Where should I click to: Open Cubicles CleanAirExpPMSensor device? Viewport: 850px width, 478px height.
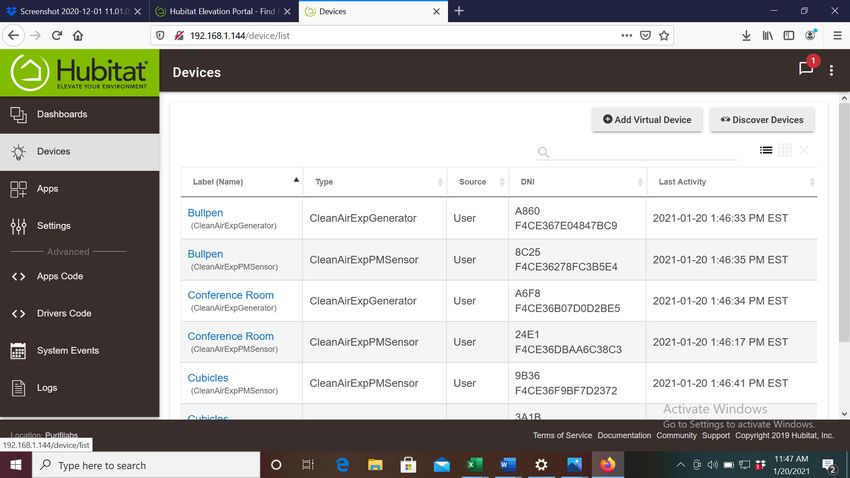pos(208,378)
